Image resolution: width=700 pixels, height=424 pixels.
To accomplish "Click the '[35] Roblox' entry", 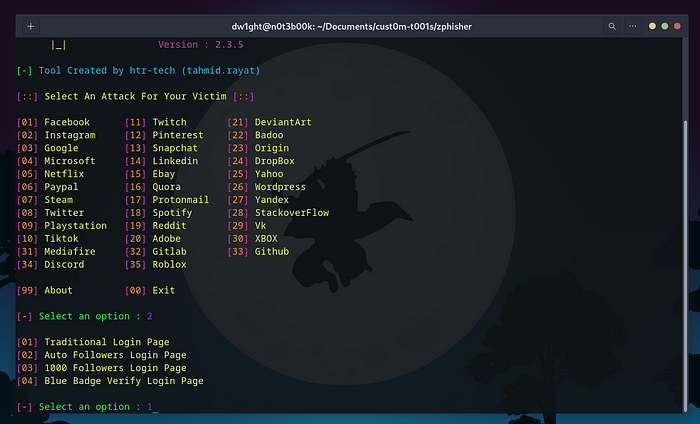I will [x=156, y=265].
